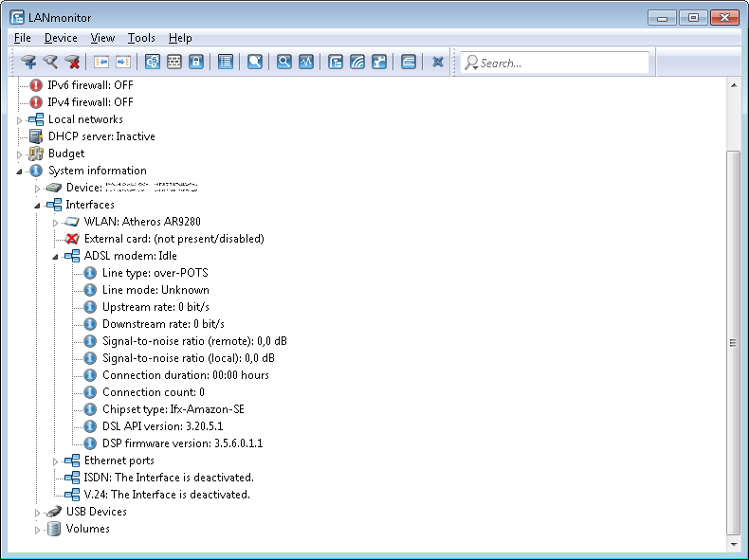The width and height of the screenshot is (749, 560).
Task: Open the Help menu
Action: tap(180, 38)
